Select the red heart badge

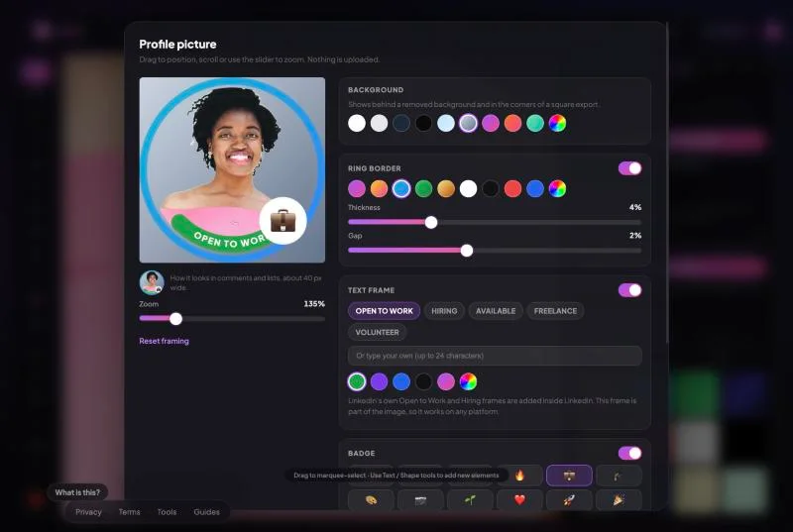click(x=519, y=500)
